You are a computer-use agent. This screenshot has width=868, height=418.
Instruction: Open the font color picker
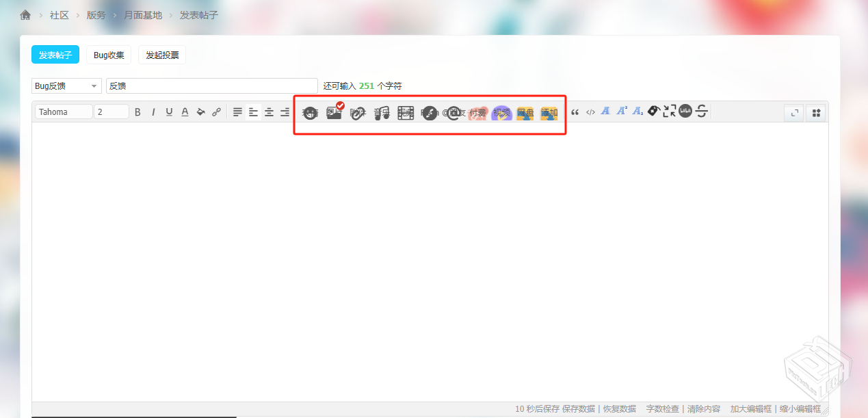pyautogui.click(x=185, y=112)
